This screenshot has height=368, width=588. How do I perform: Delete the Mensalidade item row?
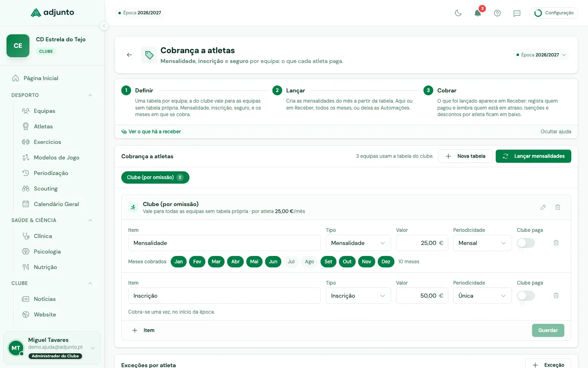click(x=556, y=243)
